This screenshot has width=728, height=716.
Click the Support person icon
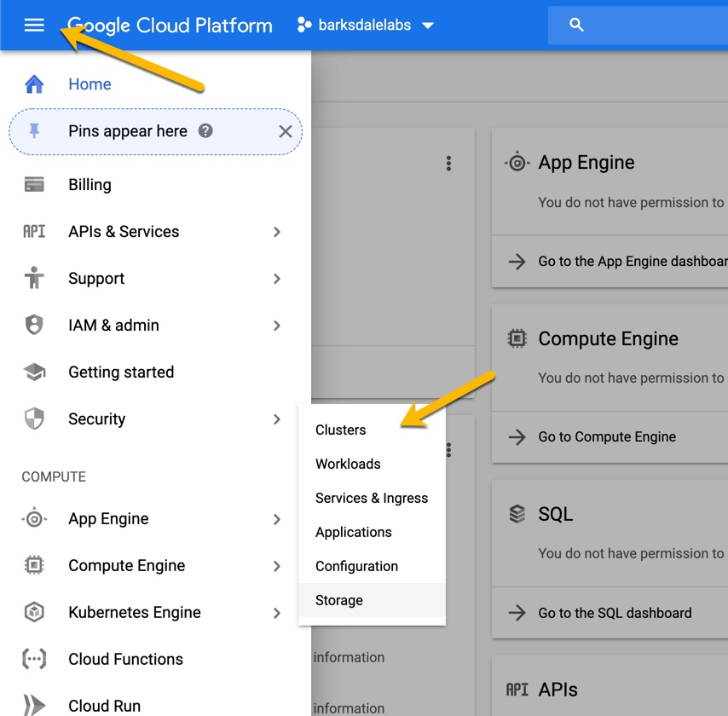[34, 278]
